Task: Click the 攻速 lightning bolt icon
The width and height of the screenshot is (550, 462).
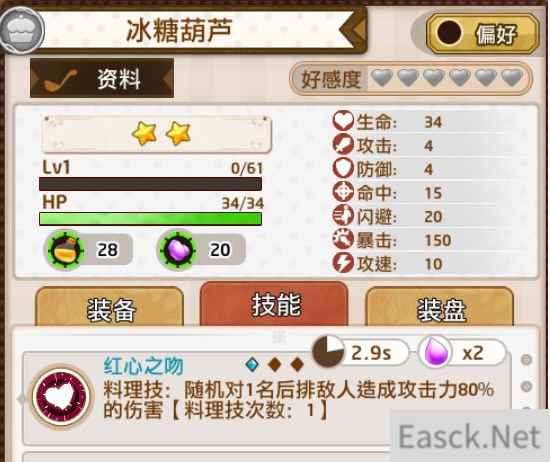Action: 343,263
